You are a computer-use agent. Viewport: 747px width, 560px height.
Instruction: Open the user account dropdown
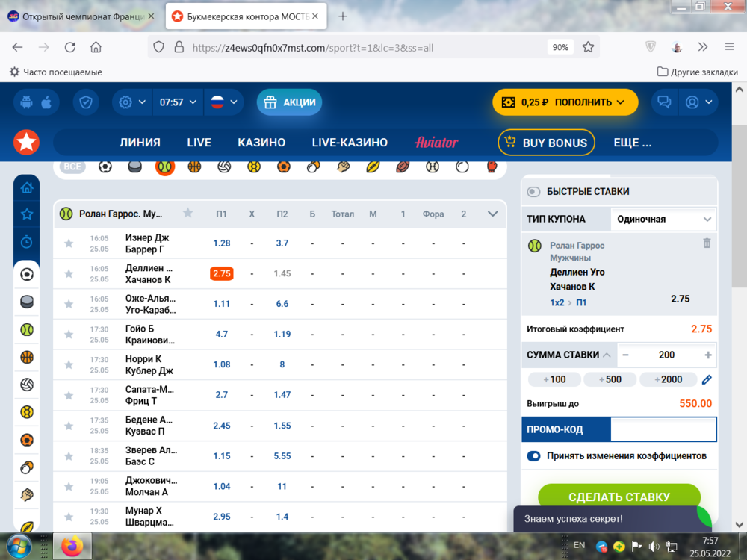(698, 102)
